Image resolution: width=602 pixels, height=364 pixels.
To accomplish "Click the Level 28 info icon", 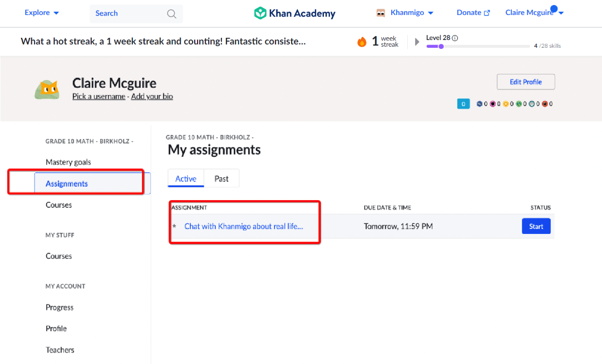I will pyautogui.click(x=455, y=38).
